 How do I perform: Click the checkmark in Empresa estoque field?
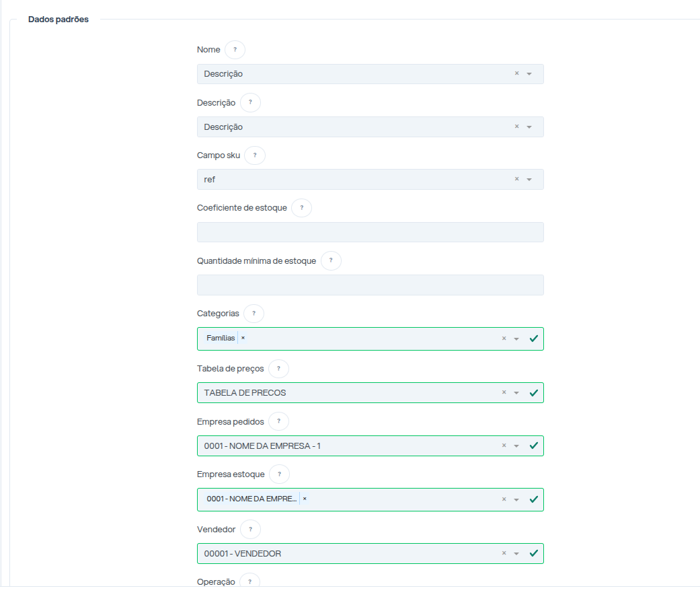[533, 499]
